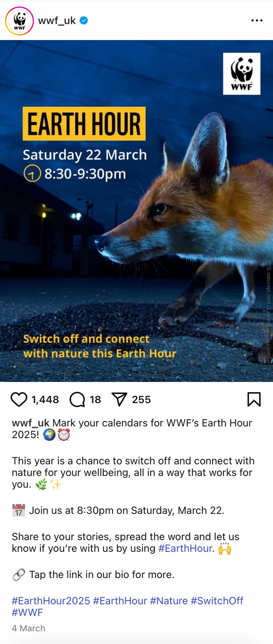
Task: Click wwf_uk username in caption
Action: pyautogui.click(x=31, y=423)
